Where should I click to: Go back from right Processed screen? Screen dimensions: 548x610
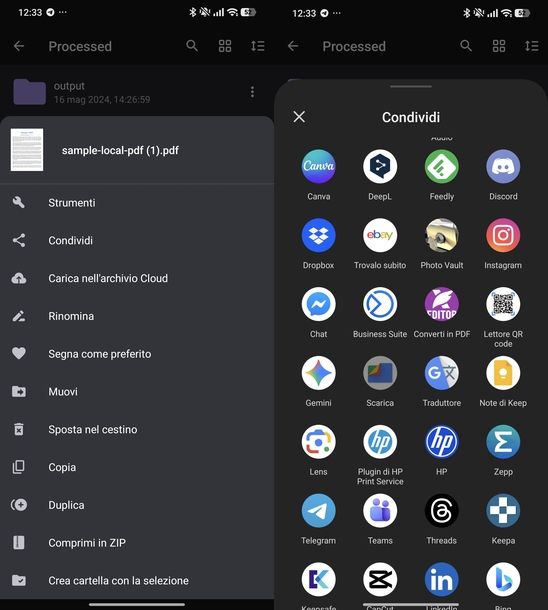click(x=293, y=46)
